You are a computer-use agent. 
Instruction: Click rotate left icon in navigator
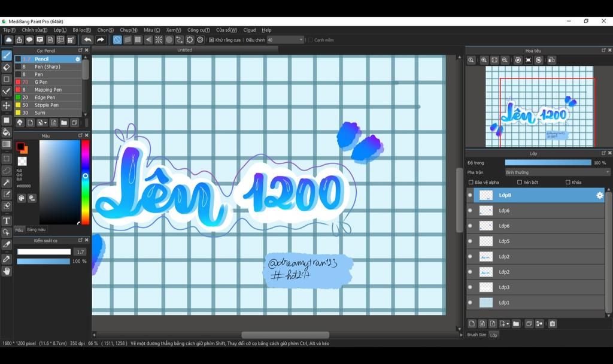[x=518, y=60]
